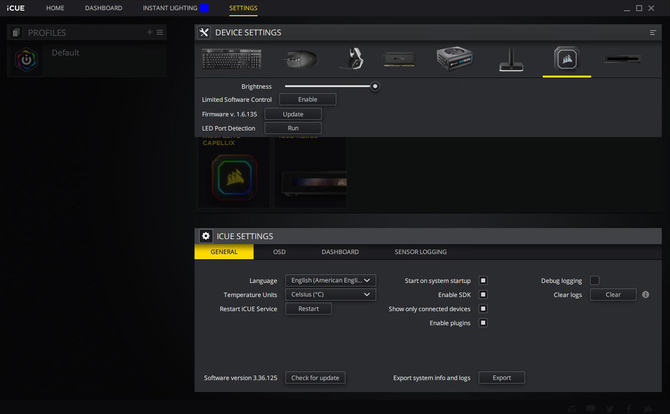Select the headset device icon
670x414 pixels.
tap(353, 58)
